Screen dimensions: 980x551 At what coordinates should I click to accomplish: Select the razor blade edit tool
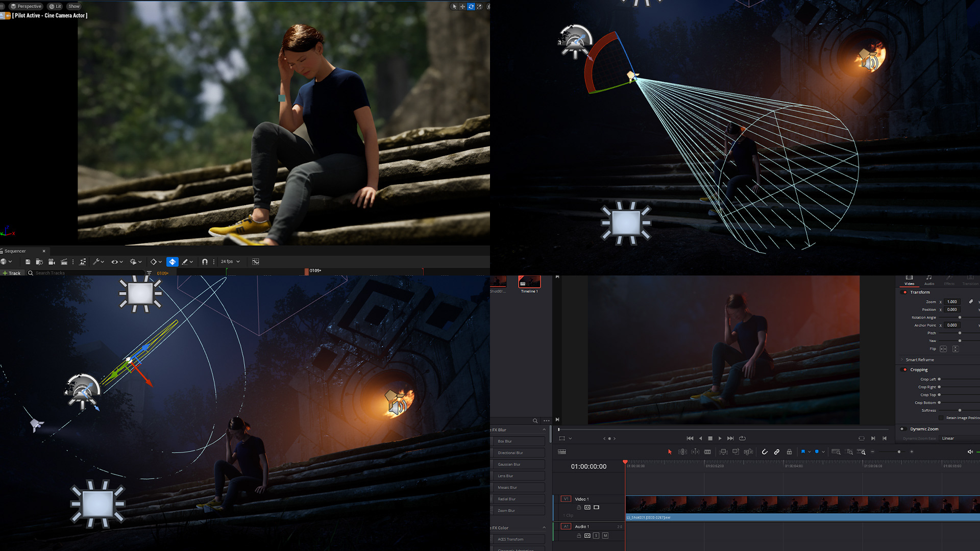[x=707, y=452]
